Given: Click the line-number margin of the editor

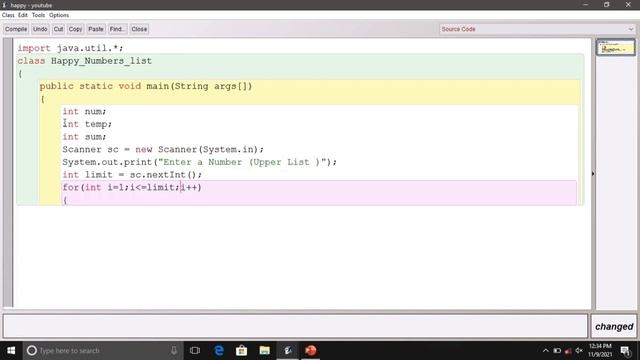Looking at the screenshot, I should [8, 173].
